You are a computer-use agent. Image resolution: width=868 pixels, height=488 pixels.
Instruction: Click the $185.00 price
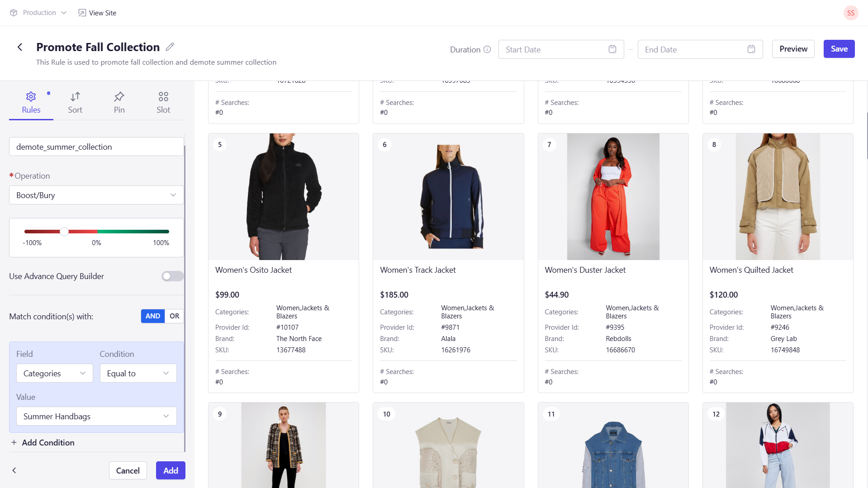click(394, 294)
